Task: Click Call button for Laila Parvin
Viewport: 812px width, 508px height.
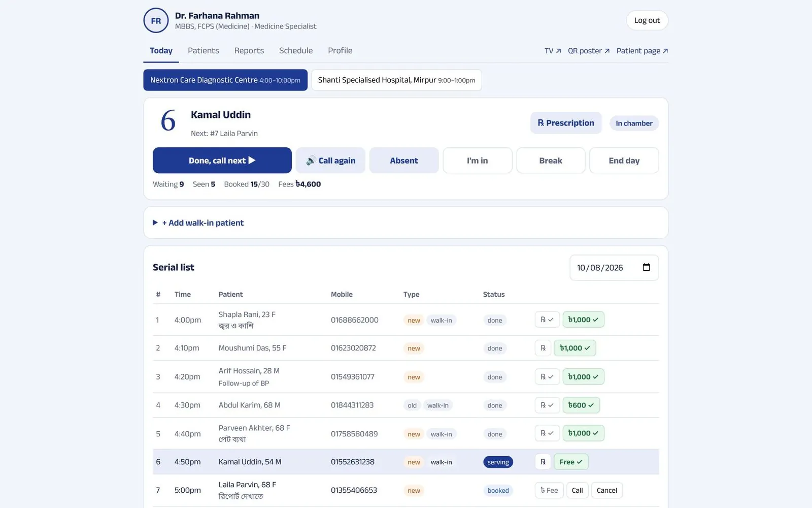Action: [578, 490]
